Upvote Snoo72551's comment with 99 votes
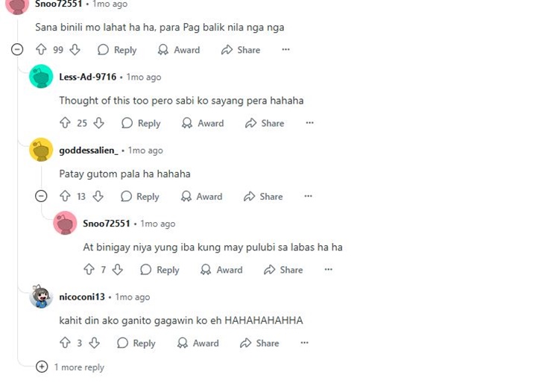The width and height of the screenshot is (559, 392). pyautogui.click(x=41, y=49)
